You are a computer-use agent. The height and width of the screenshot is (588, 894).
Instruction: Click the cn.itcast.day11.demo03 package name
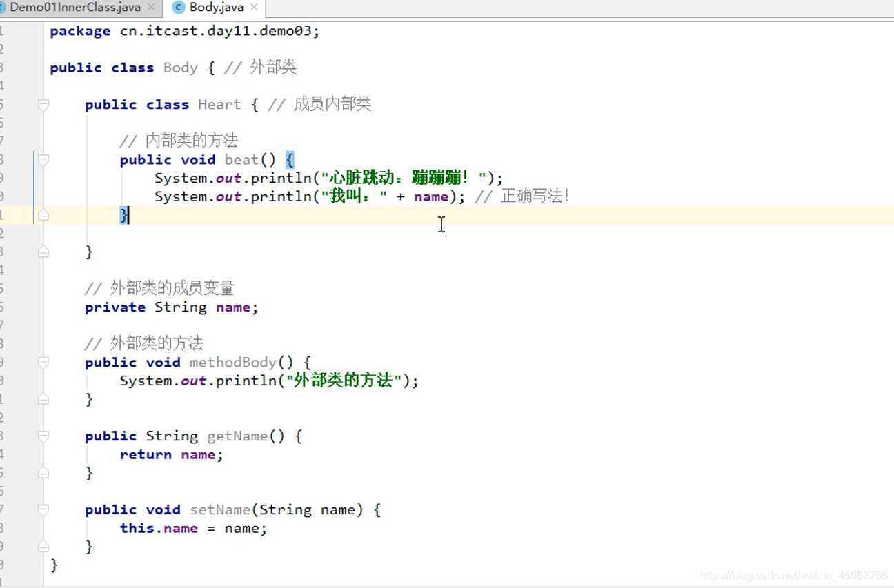(x=217, y=31)
